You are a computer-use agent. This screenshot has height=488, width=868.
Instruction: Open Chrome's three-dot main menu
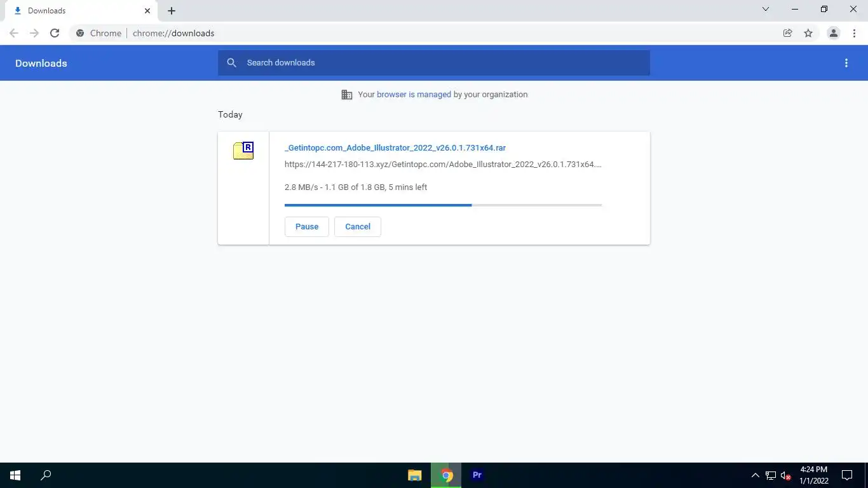[x=854, y=33]
